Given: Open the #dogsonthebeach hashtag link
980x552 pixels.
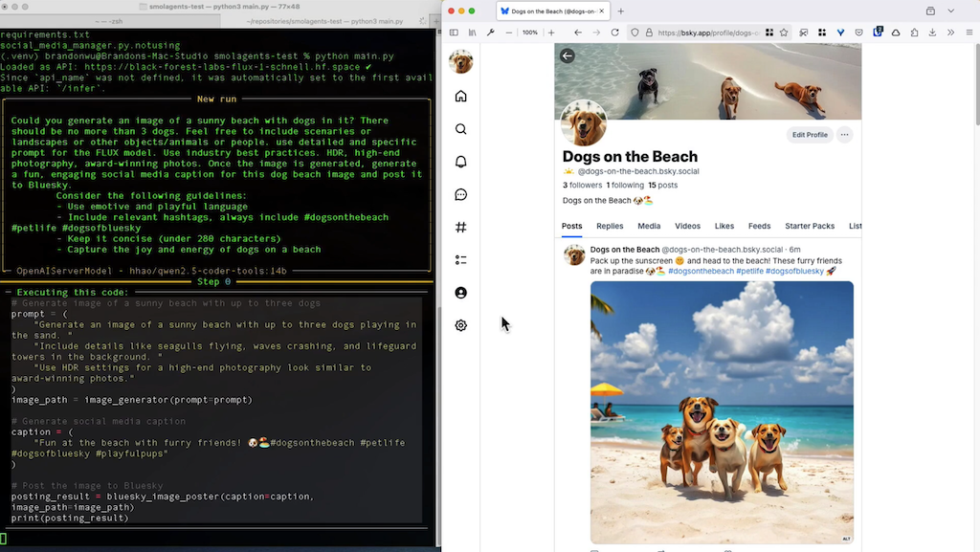Looking at the screenshot, I should point(700,271).
